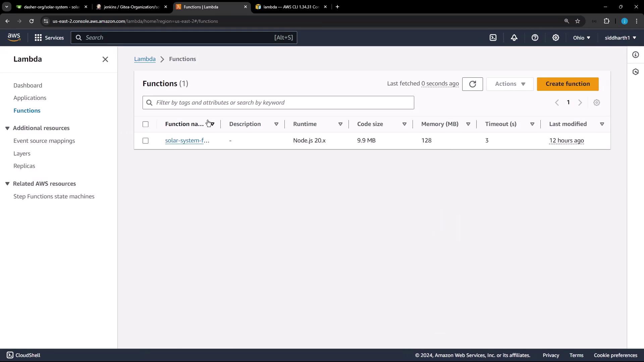Close the Lambda side navigation panel
Viewport: 644px width, 362px height.
point(105,59)
